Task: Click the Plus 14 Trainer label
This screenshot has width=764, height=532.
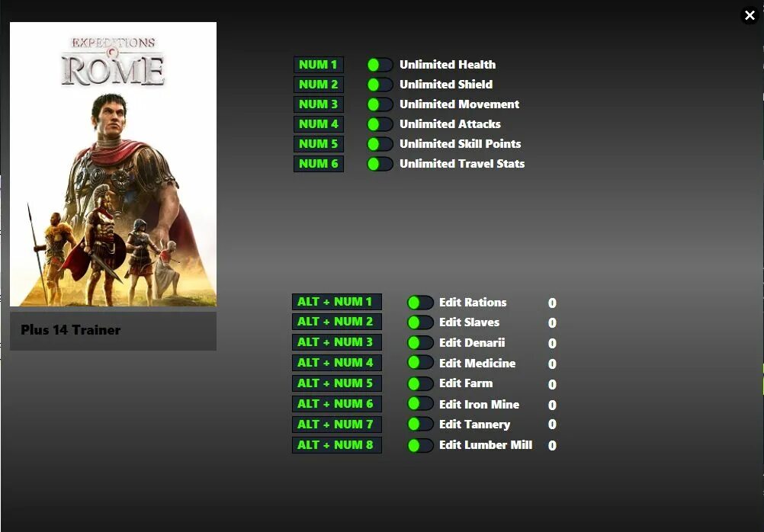Action: point(70,330)
